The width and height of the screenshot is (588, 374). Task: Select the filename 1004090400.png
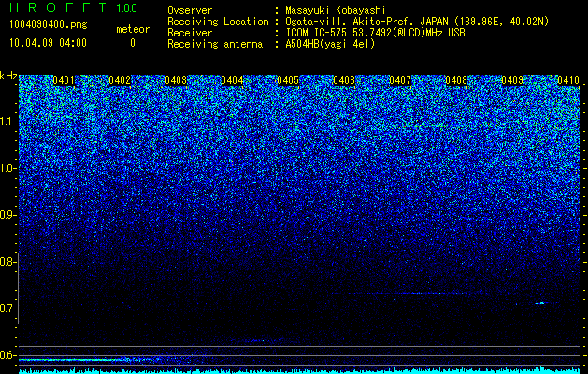(49, 25)
